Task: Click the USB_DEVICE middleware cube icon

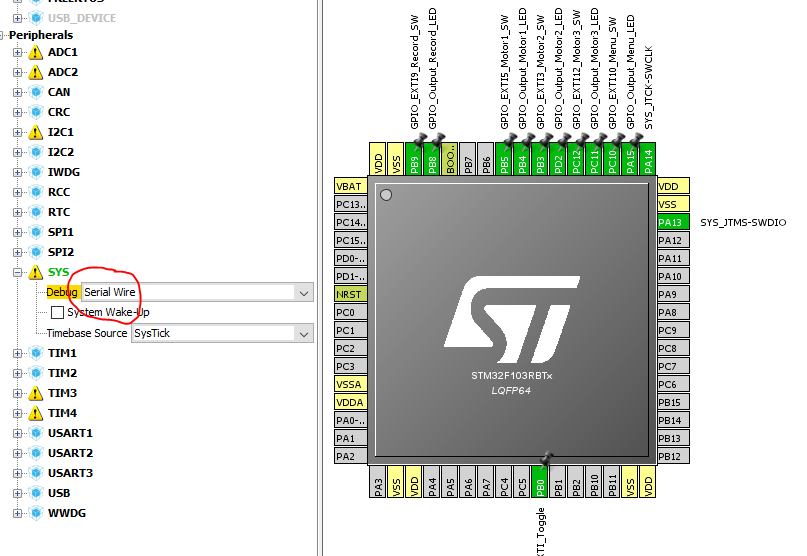Action: [x=36, y=18]
